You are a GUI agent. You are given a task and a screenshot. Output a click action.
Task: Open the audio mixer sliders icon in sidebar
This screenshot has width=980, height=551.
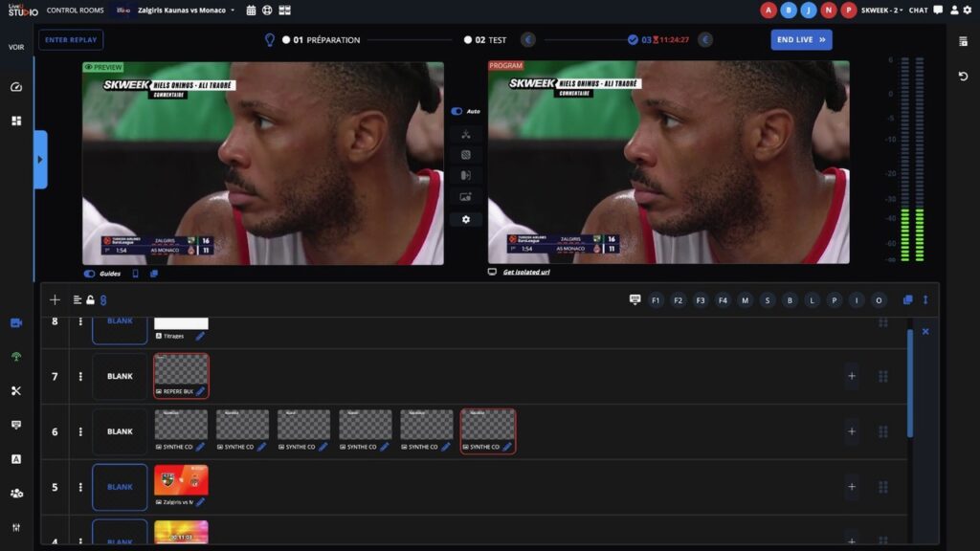[16, 527]
